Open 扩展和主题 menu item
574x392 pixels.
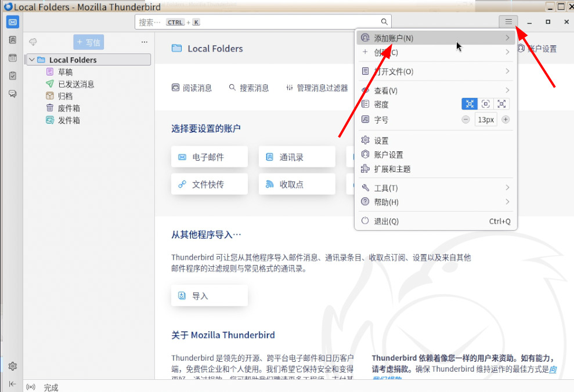tap(436, 169)
